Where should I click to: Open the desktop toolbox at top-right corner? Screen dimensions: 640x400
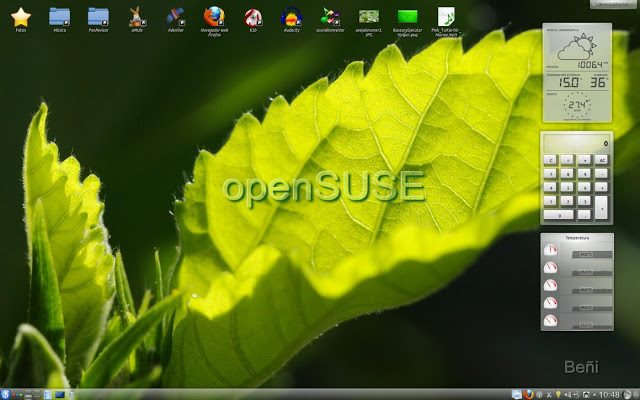pos(610,4)
